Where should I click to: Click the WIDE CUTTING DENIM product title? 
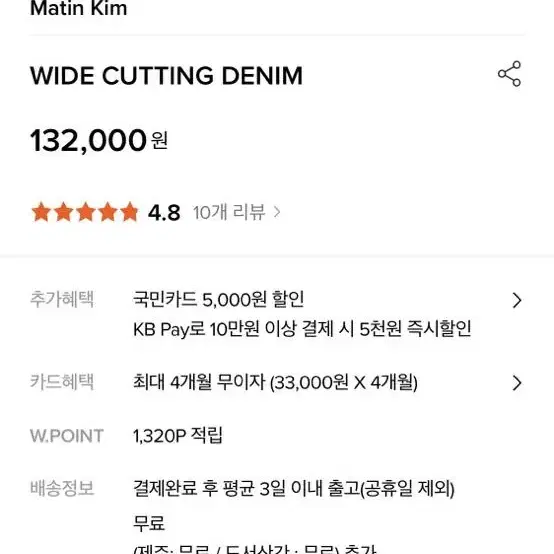pos(166,76)
